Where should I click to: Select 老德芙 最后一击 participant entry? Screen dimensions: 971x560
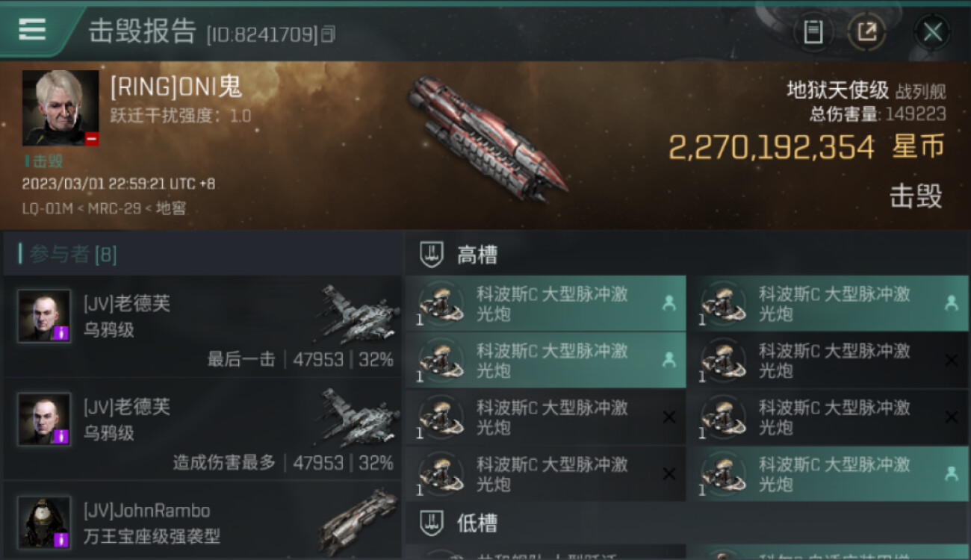[x=202, y=328]
